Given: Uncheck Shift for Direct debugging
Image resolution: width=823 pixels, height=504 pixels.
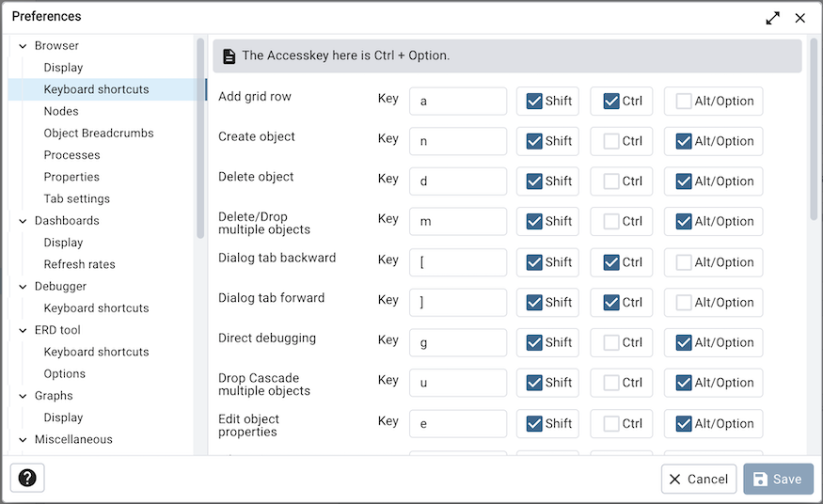Looking at the screenshot, I should pyautogui.click(x=534, y=342).
